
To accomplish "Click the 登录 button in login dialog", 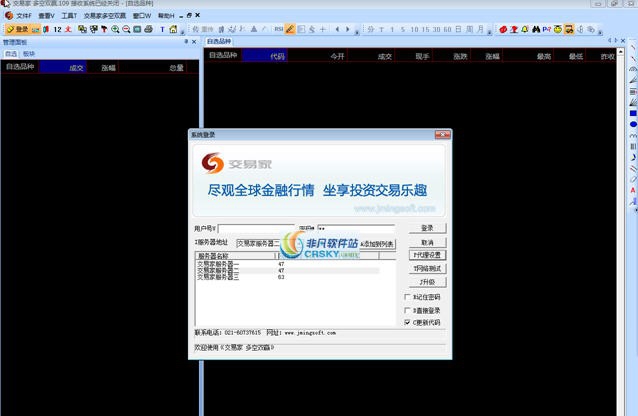I will coord(427,228).
